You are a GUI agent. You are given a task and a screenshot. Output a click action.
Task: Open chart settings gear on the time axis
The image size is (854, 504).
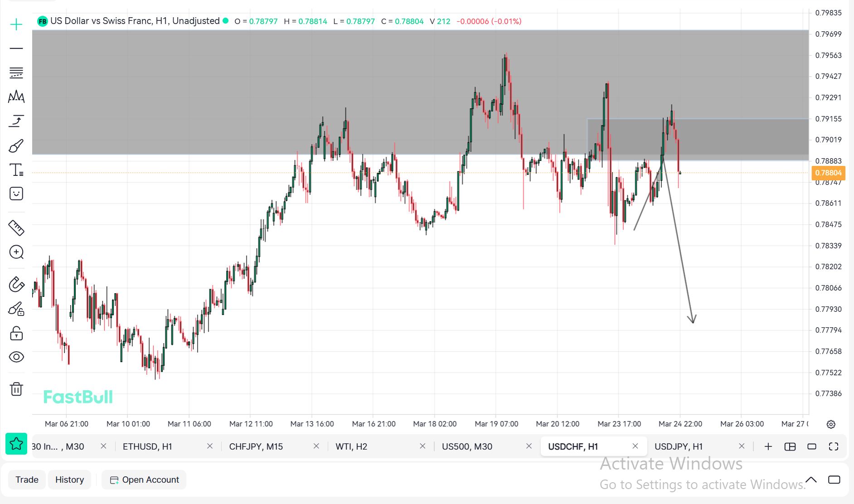click(831, 424)
